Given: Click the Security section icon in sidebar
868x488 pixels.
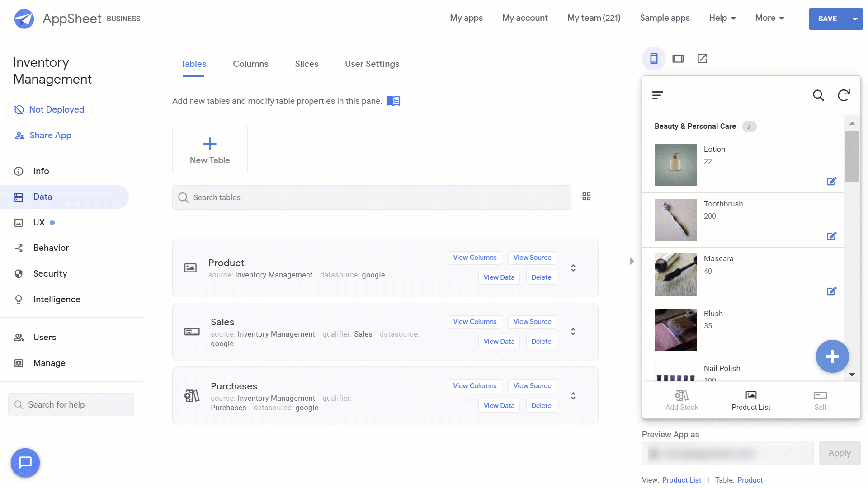Looking at the screenshot, I should (19, 273).
